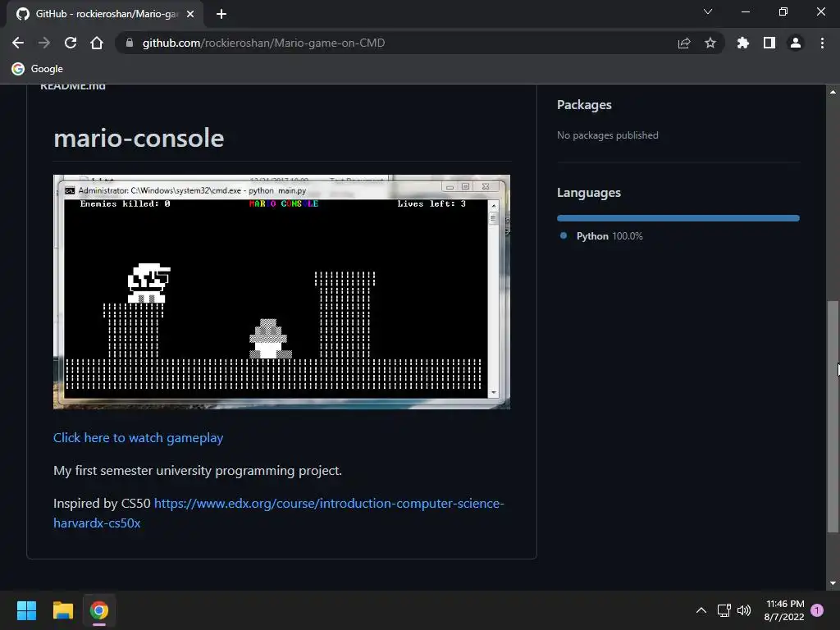Image resolution: width=840 pixels, height=630 pixels.
Task: Open the Chrome extensions puzzle icon
Action: pyautogui.click(x=743, y=43)
